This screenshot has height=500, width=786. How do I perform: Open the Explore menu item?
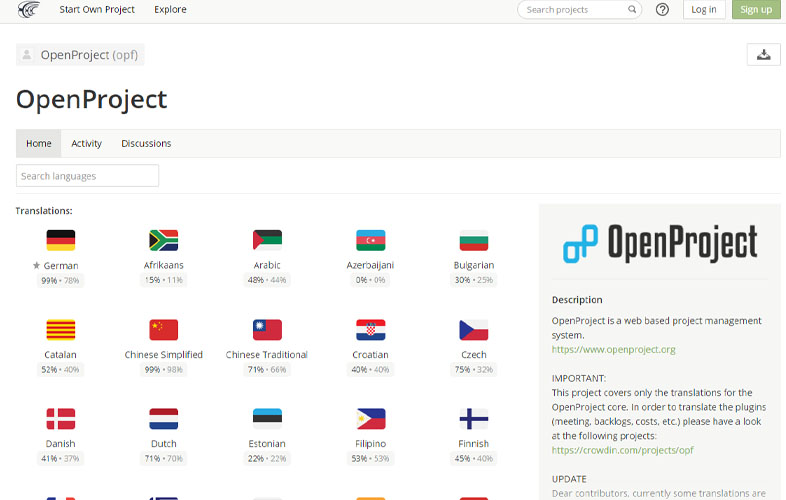tap(170, 10)
